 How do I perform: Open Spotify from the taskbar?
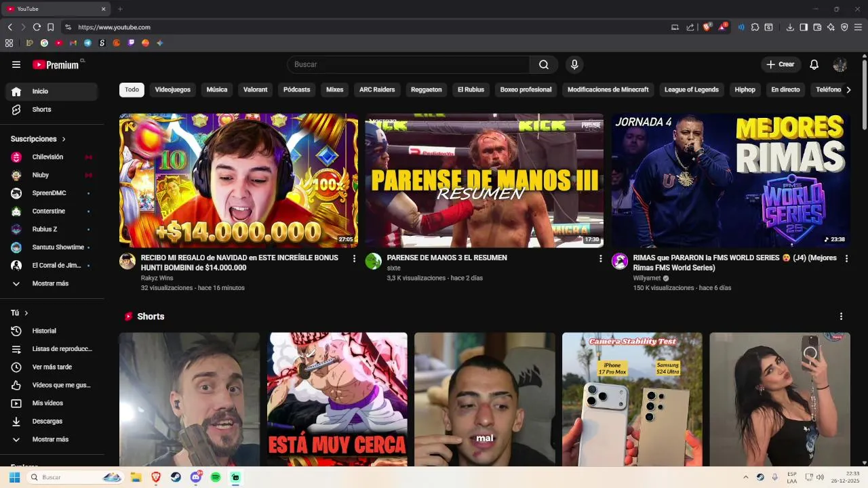(216, 477)
